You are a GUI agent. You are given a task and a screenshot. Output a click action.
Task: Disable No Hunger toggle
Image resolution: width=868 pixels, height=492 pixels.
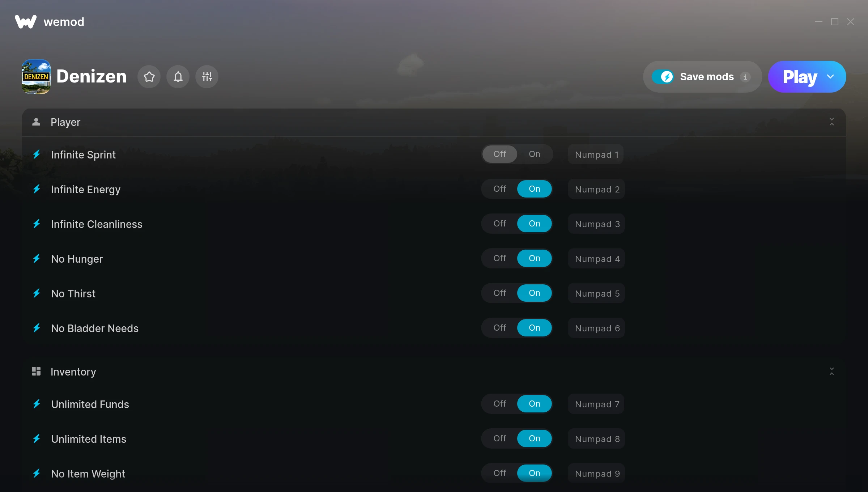[499, 258]
